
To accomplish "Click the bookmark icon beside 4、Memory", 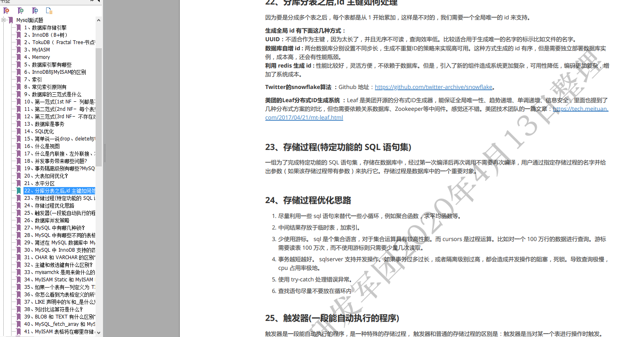I will [x=19, y=57].
